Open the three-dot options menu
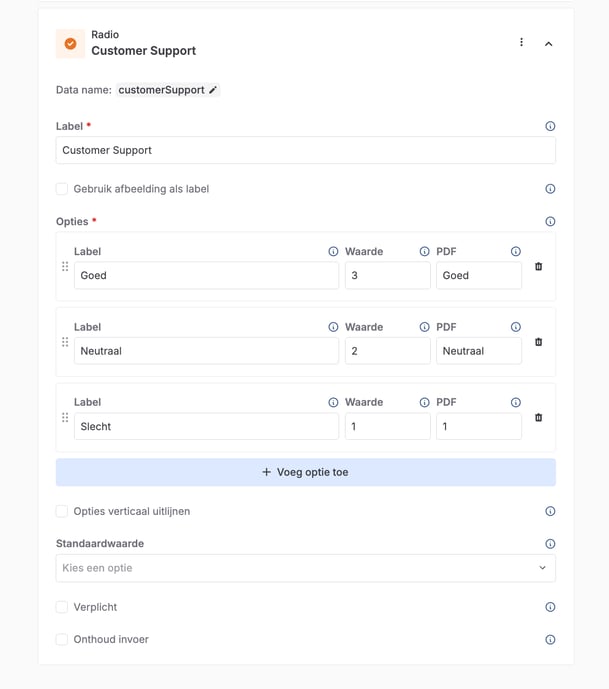This screenshot has height=689, width=609. pyautogui.click(x=521, y=43)
